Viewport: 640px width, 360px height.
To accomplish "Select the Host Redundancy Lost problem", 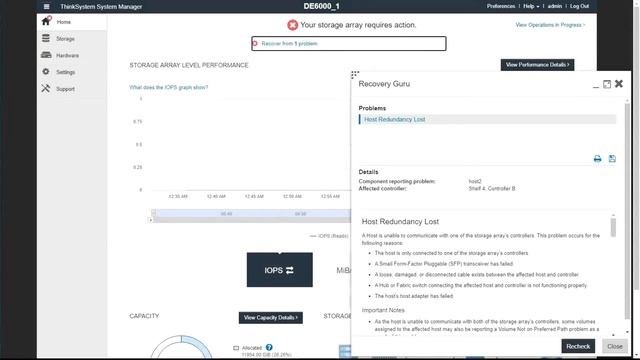I will tap(487, 120).
